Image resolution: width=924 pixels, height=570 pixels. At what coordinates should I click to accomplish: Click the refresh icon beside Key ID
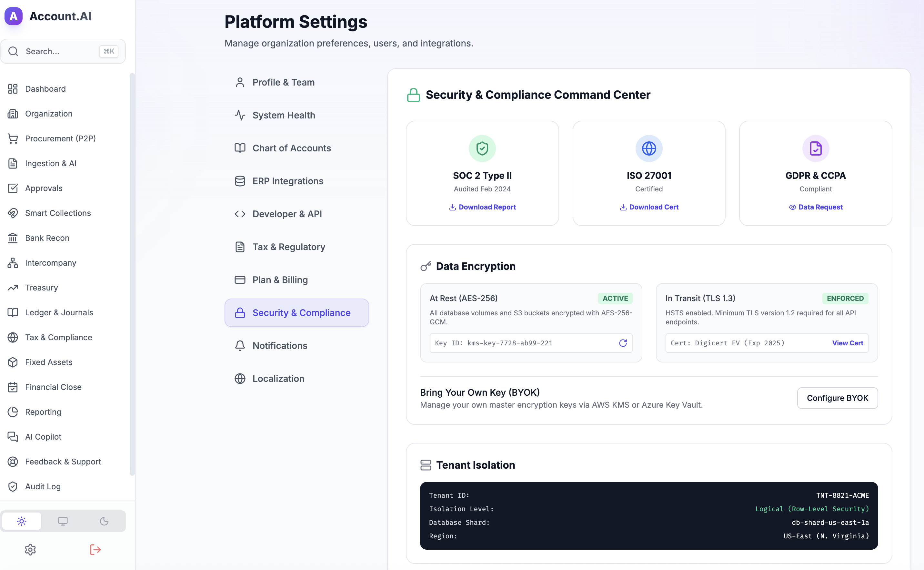[623, 343]
